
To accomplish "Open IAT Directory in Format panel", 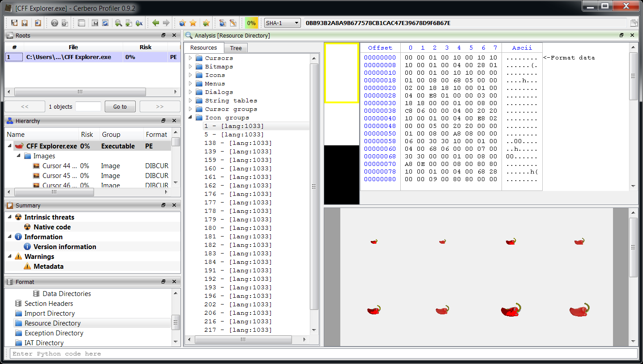I will point(44,343).
